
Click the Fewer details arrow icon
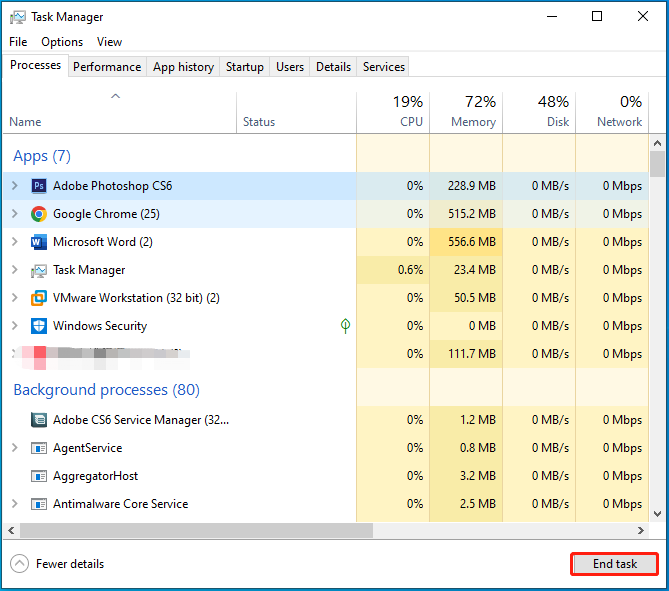click(20, 564)
